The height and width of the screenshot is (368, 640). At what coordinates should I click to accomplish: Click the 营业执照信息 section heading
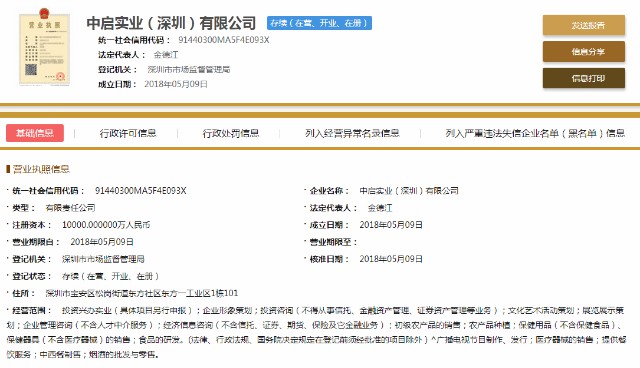click(41, 169)
